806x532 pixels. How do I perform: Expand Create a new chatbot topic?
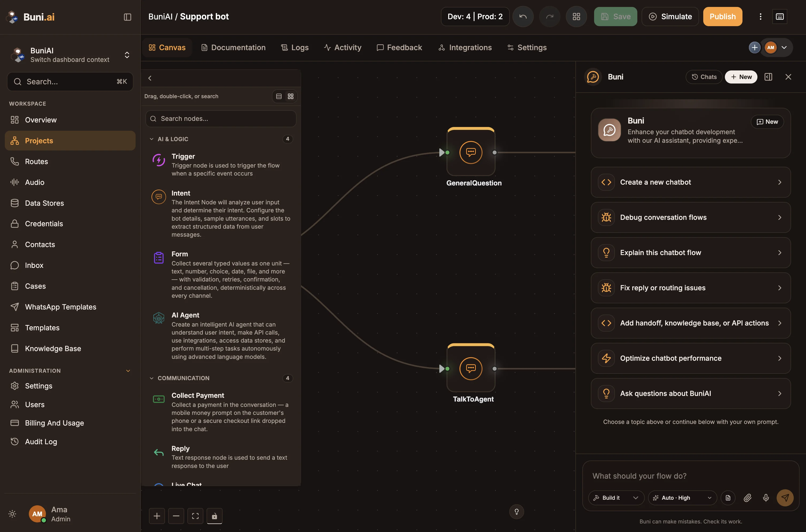(691, 182)
